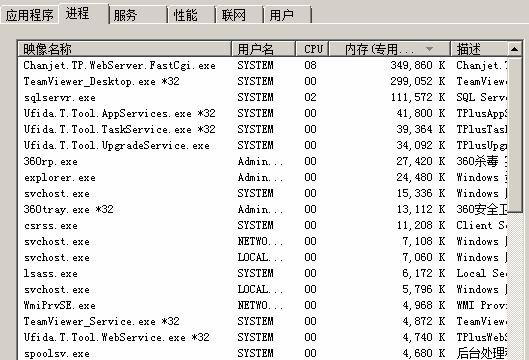This screenshot has height=360, width=529.
Task: Click the scrollbar up arrow
Action: point(514,49)
